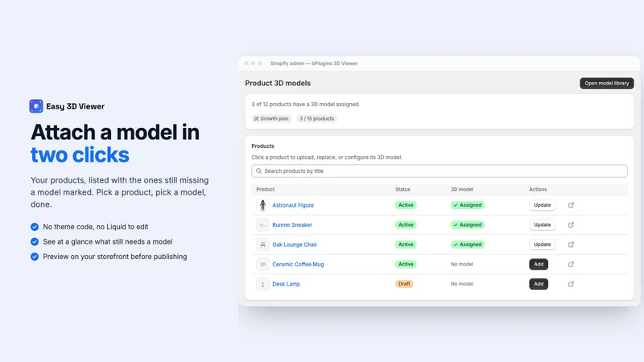Click Active status badge for Ceramic Coffee Mug
This screenshot has height=362, width=644.
(406, 265)
